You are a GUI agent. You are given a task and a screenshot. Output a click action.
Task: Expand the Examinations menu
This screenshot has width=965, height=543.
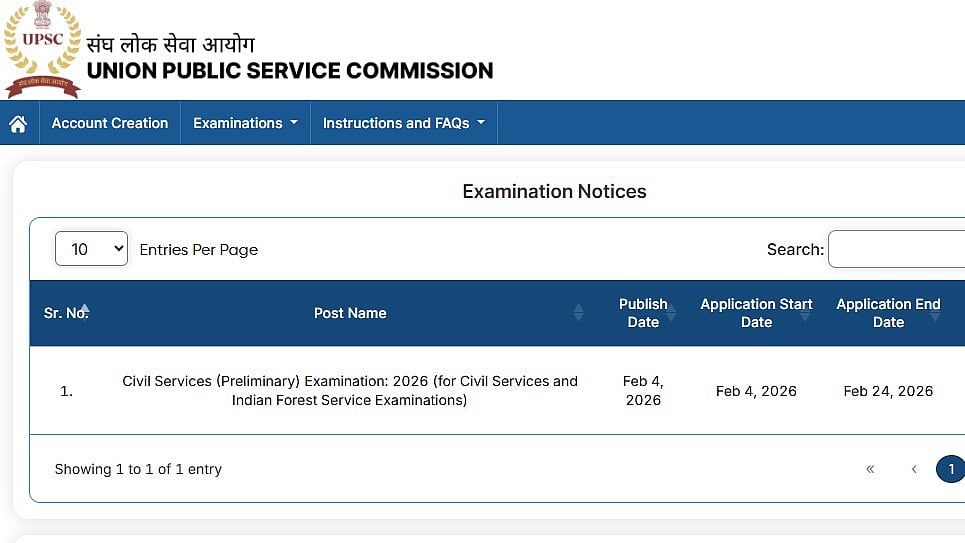pyautogui.click(x=245, y=123)
